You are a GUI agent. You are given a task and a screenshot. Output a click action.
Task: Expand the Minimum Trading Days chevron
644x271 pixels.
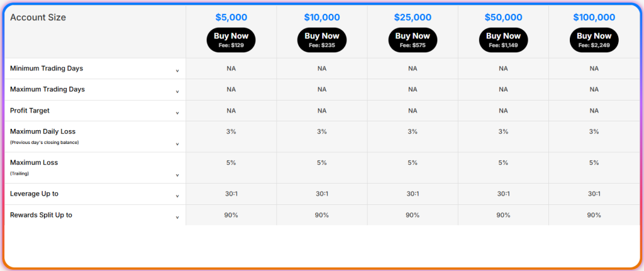177,71
